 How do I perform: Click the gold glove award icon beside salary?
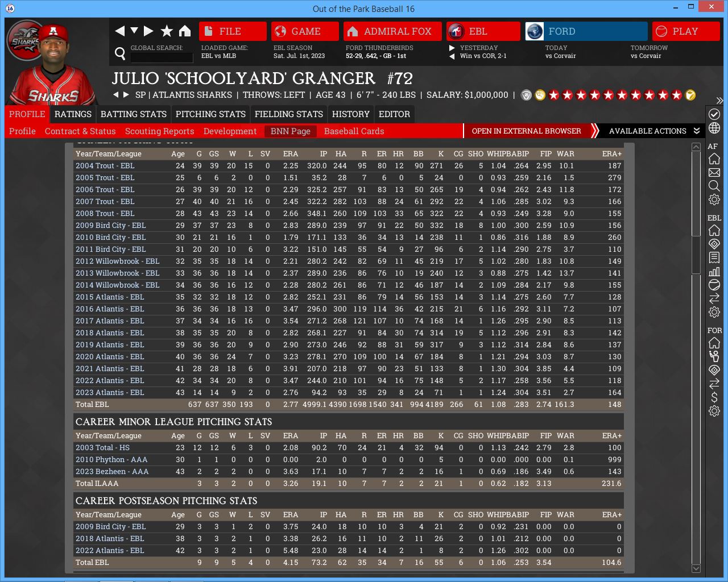point(540,95)
